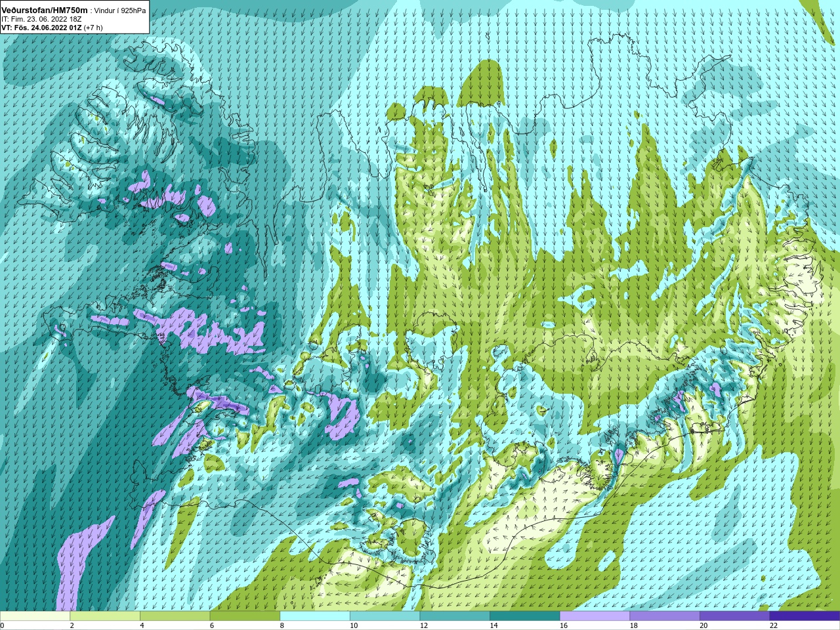Click the 'VT: Fös. 24.06.2022 01Z (+7 h)' line

(x=52, y=28)
